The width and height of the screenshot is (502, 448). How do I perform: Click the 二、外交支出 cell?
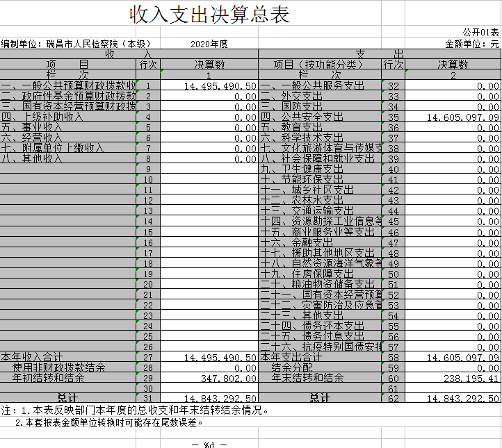click(x=320, y=96)
